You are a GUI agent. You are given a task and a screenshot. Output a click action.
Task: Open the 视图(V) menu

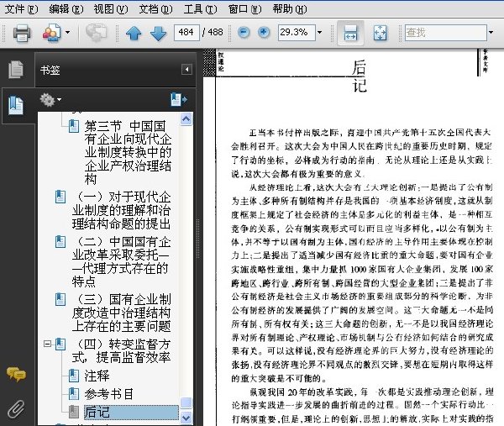(x=111, y=9)
